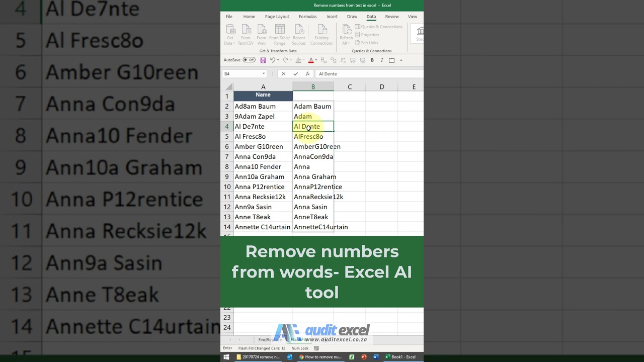Import data From Text/CSV
The height and width of the screenshot is (362, 644).
(x=246, y=34)
